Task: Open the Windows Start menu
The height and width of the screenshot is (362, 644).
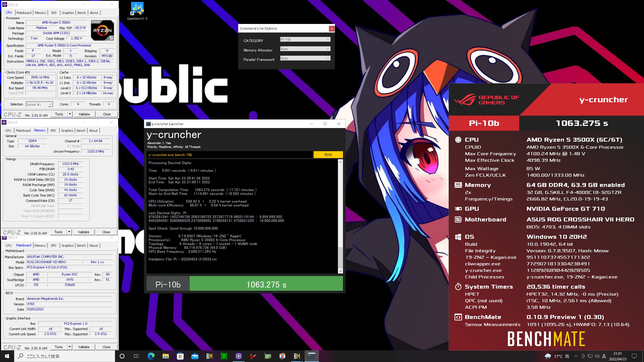Action: click(7, 356)
